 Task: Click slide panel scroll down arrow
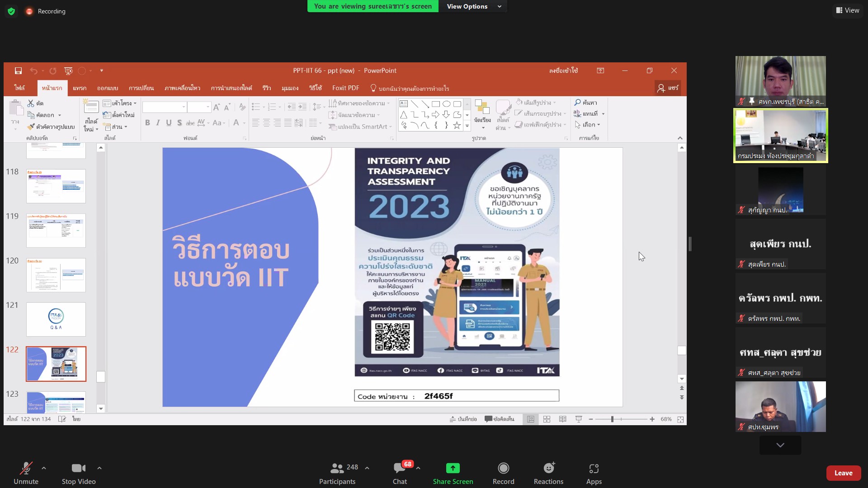click(x=101, y=408)
